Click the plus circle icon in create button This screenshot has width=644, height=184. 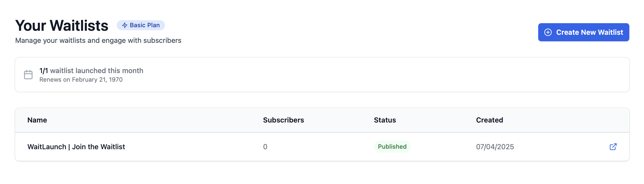[x=548, y=32]
